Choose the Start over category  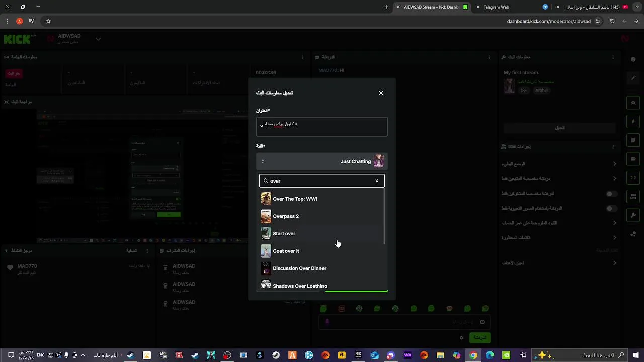click(321, 234)
